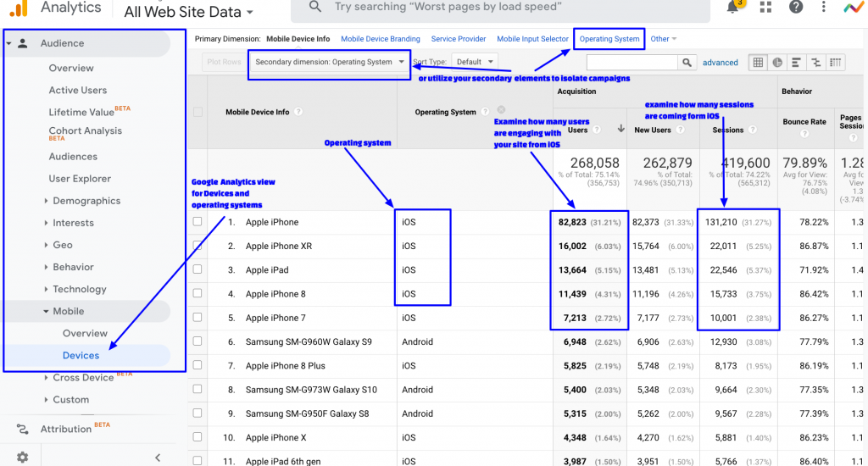868x466 pixels.
Task: Check the Apple iPhone row checkbox
Action: 198,221
